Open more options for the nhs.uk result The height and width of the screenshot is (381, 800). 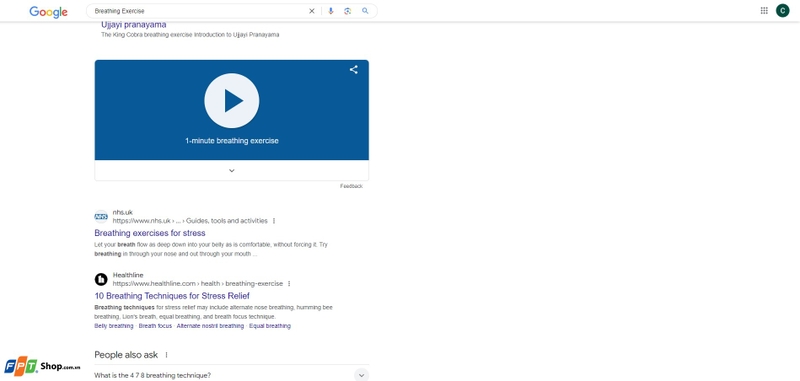tap(274, 221)
